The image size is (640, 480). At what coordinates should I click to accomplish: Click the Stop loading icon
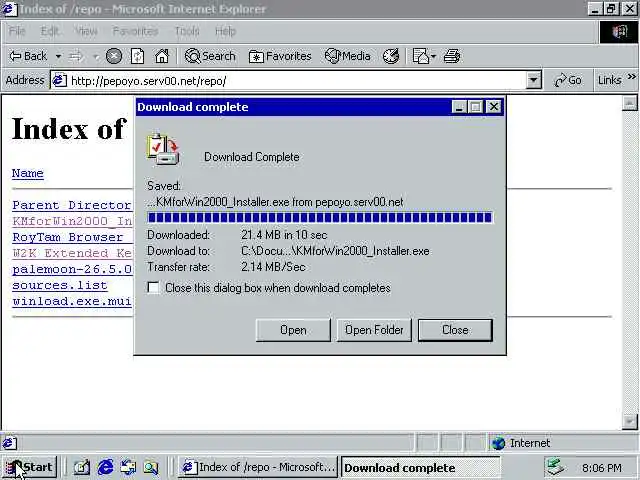click(x=114, y=56)
